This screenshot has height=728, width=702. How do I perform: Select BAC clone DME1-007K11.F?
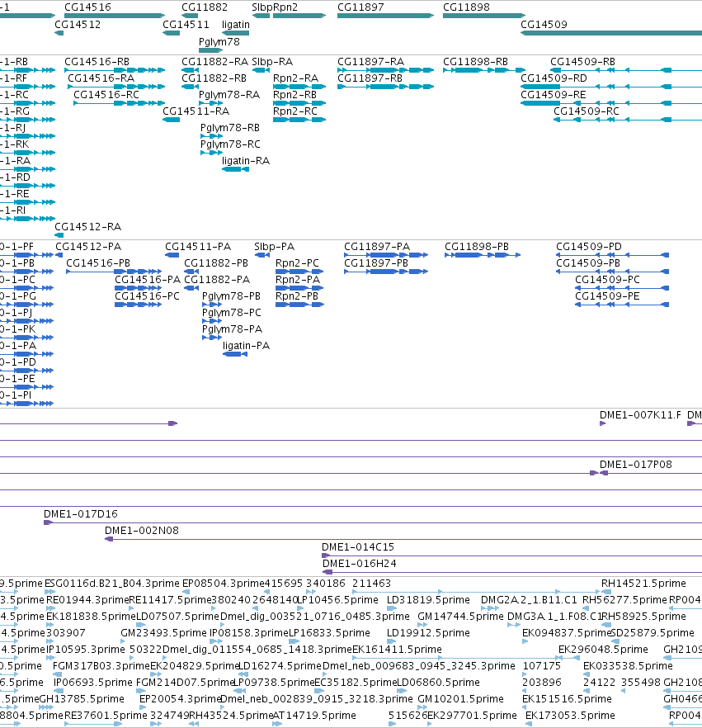[641, 415]
